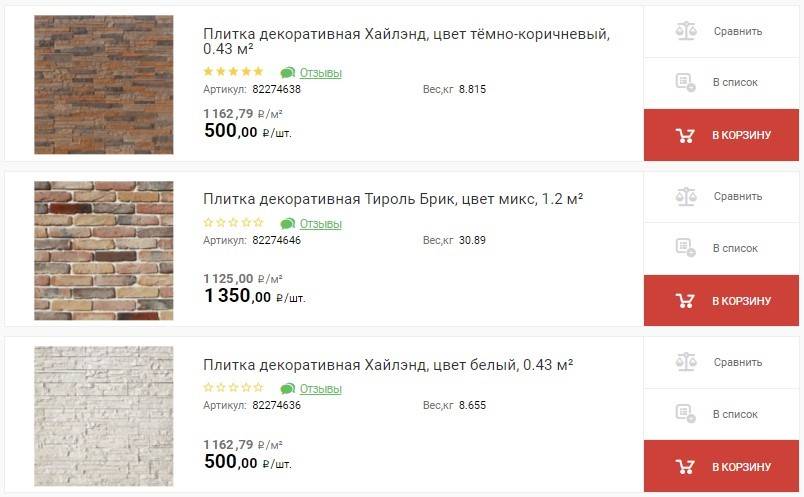View white Хайлэнд tile thumbnail
Viewport: 804px width, 497px height.
click(103, 417)
